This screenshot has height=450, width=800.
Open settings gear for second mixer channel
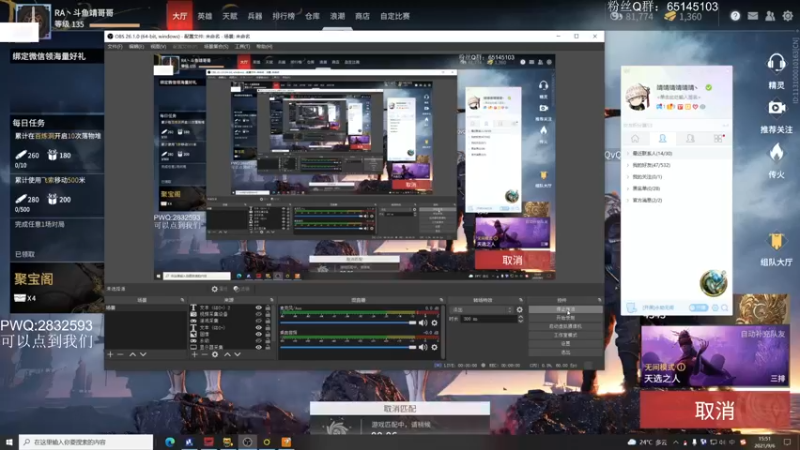[434, 347]
